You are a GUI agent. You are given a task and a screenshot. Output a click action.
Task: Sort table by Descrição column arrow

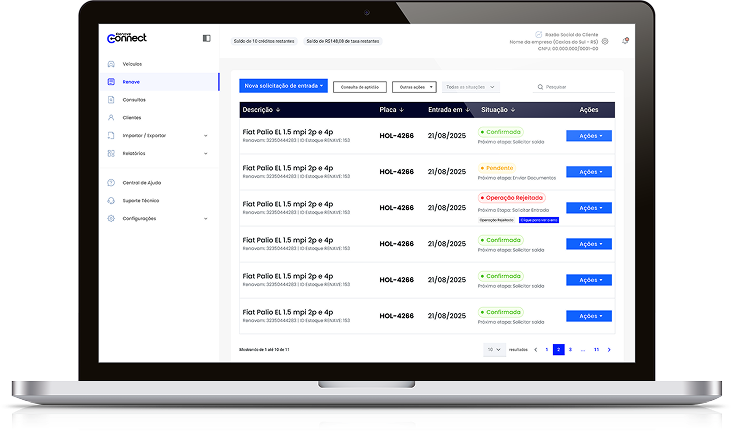[278, 110]
